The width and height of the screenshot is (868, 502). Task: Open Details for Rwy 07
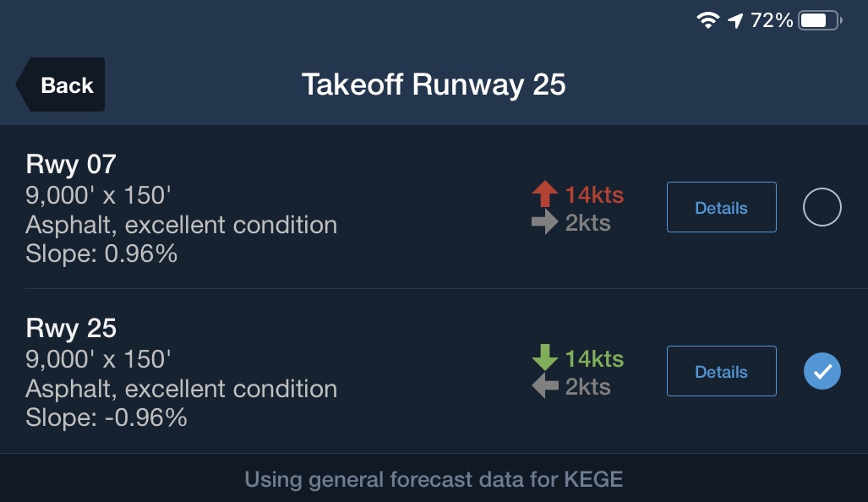coord(721,207)
